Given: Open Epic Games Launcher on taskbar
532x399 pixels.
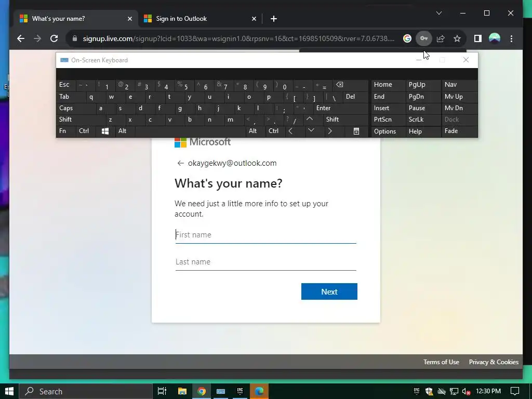Looking at the screenshot, I should (240, 391).
